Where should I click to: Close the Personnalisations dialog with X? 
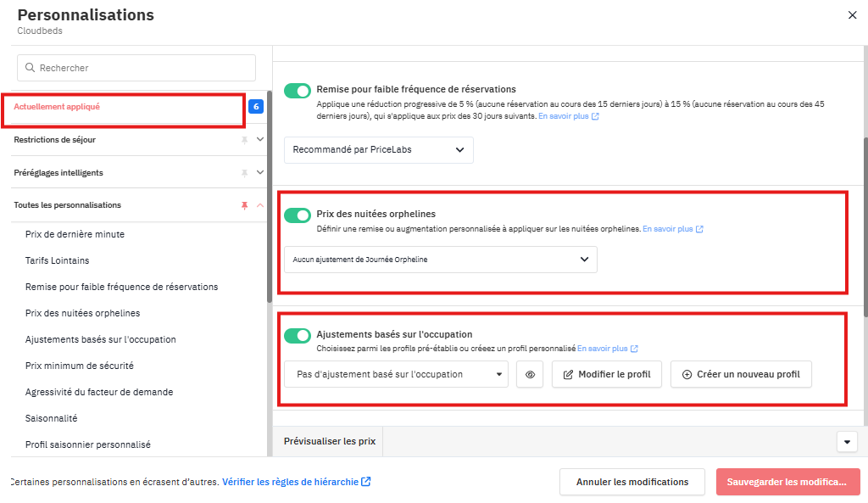(x=852, y=14)
